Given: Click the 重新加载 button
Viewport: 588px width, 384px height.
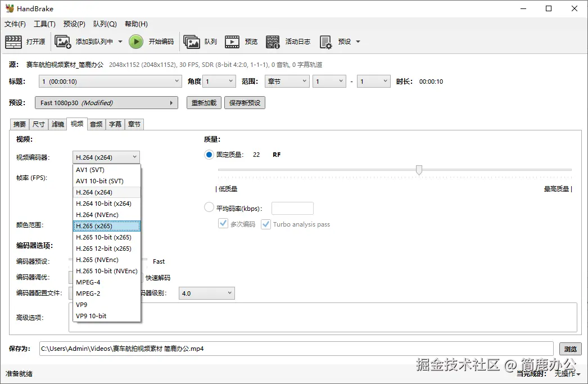Looking at the screenshot, I should tap(204, 103).
